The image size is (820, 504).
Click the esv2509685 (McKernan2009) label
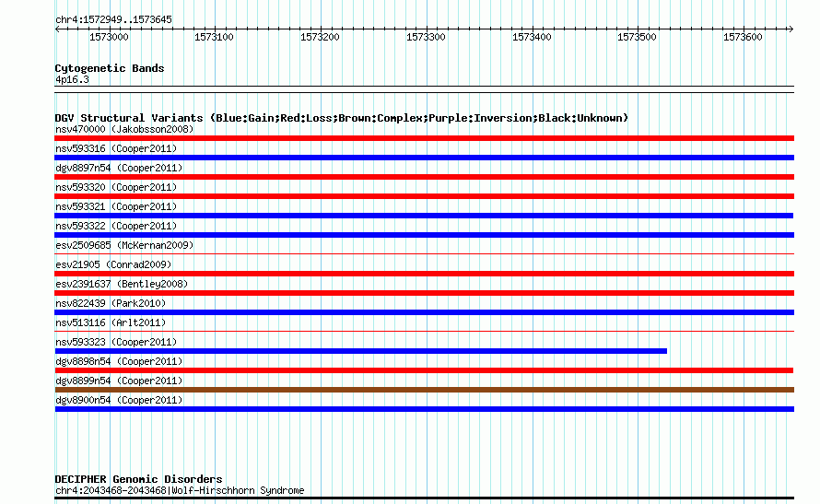124,245
